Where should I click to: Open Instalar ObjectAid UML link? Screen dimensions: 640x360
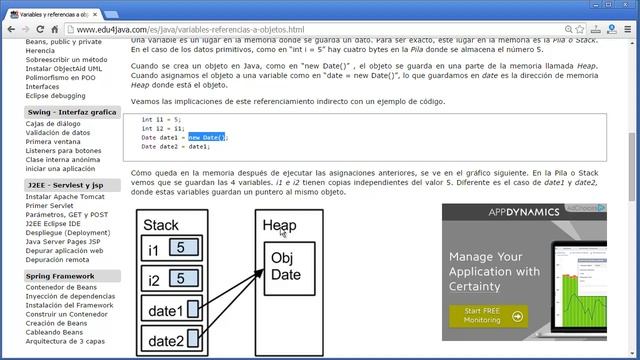pyautogui.click(x=64, y=69)
